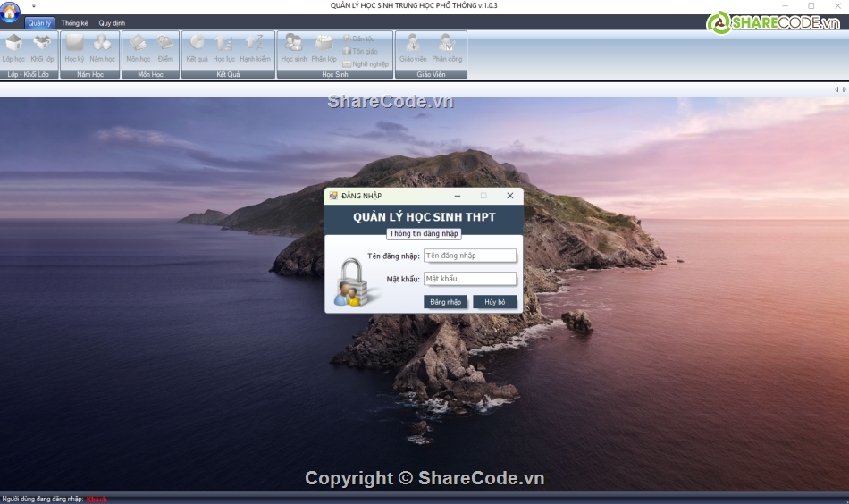The image size is (849, 504).
Task: Close the Đăng nhập dialog window
Action: tap(510, 196)
